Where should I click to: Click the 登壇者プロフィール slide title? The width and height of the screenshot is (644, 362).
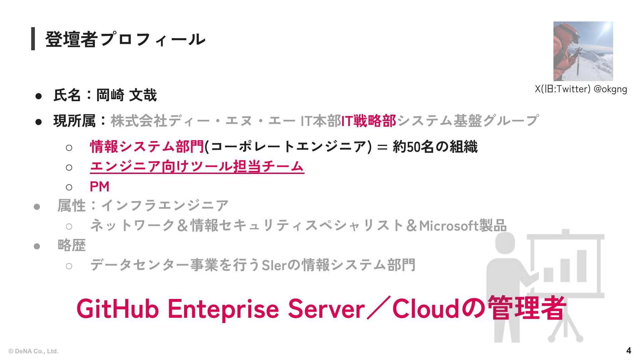tap(125, 39)
